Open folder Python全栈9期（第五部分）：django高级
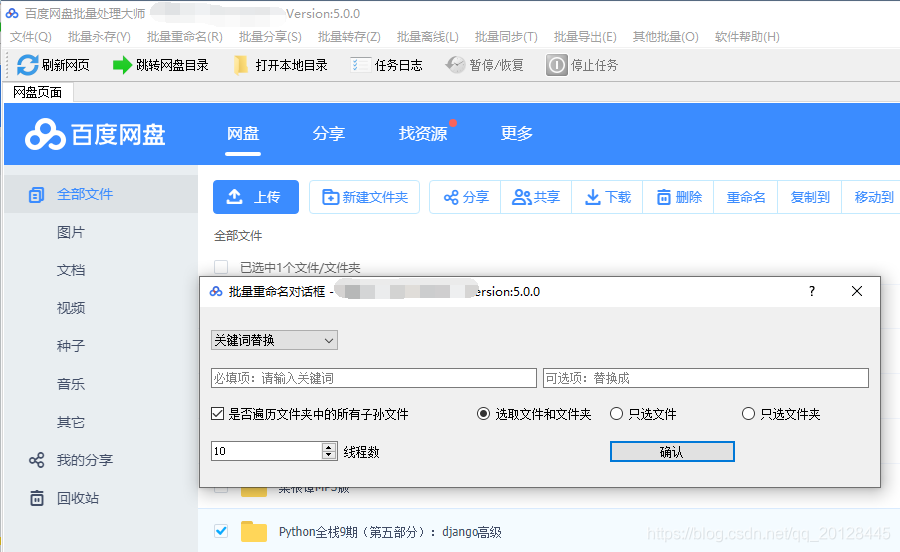This screenshot has width=900, height=552. click(390, 532)
